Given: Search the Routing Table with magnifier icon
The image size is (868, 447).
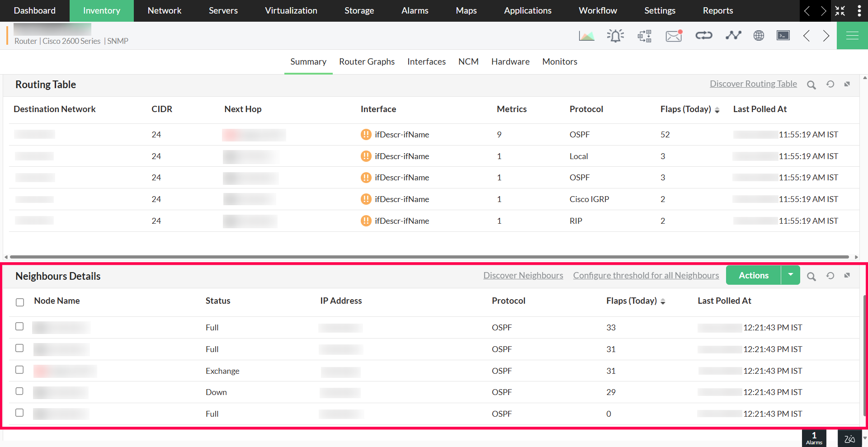Looking at the screenshot, I should click(811, 85).
